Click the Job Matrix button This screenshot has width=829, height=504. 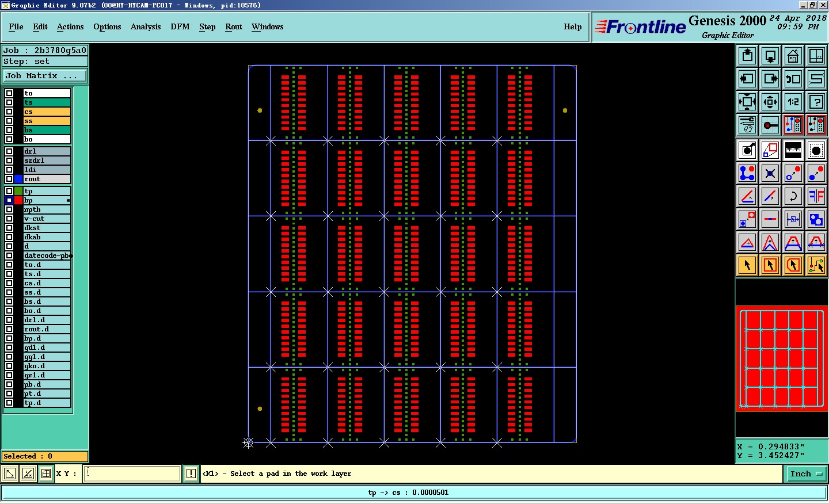click(x=45, y=75)
